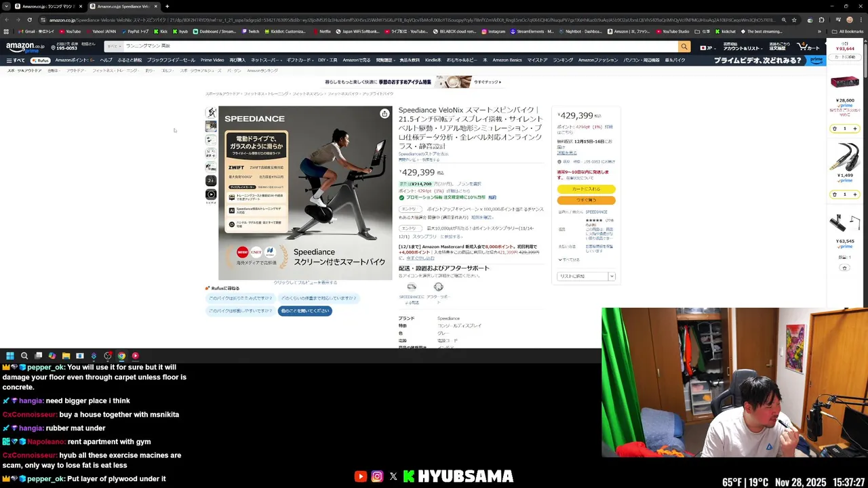868x488 pixels.
Task: Click the search input field
Action: (x=400, y=47)
